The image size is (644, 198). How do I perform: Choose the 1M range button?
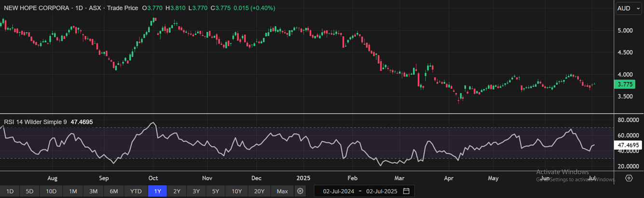pyautogui.click(x=73, y=191)
